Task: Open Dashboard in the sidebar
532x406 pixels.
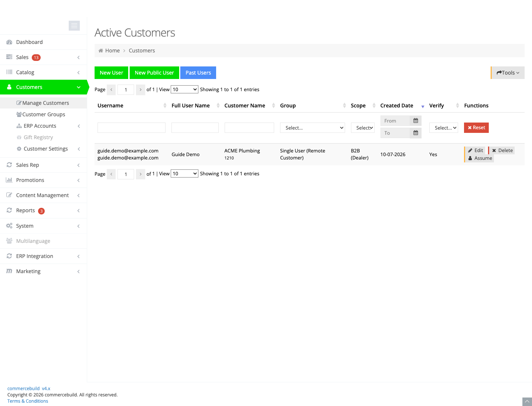Action: [44, 42]
